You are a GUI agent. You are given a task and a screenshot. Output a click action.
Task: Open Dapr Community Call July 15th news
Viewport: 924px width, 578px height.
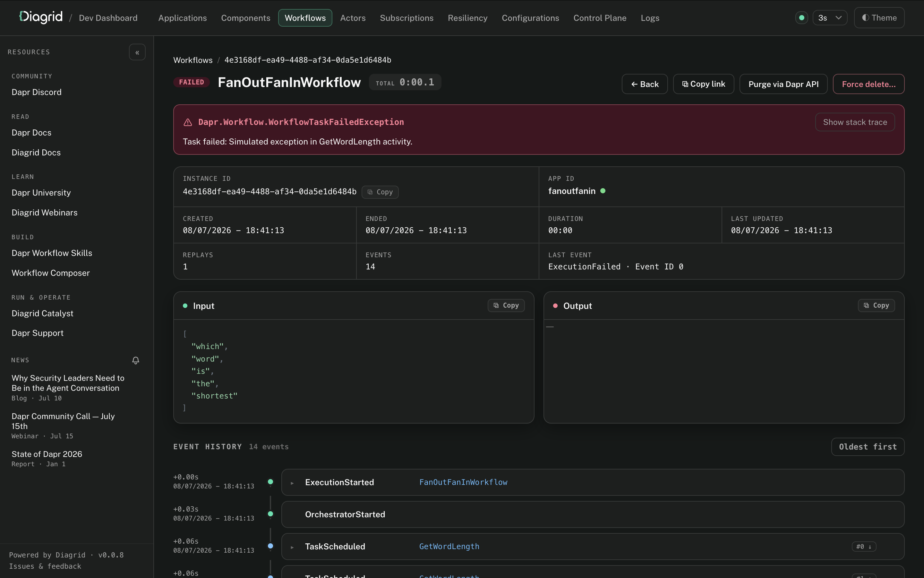coord(63,421)
